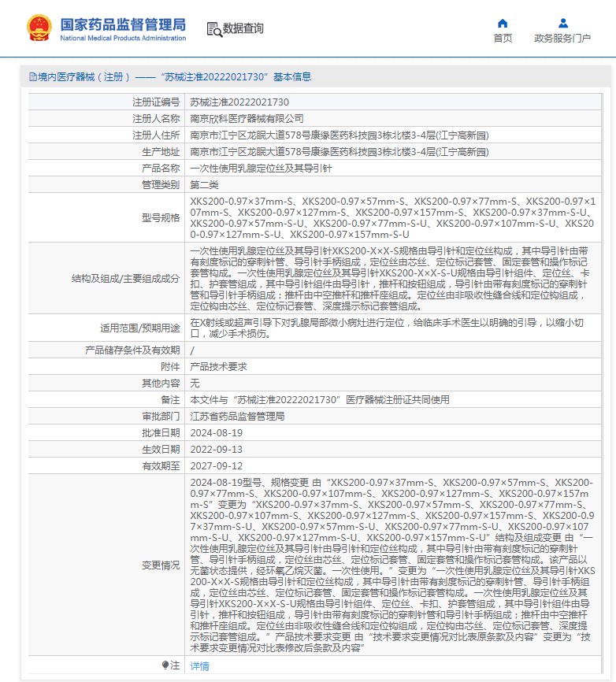This screenshot has width=616, height=682.
Task: Select 江苏省药品监督管理局 approval department
Action: coord(237,417)
